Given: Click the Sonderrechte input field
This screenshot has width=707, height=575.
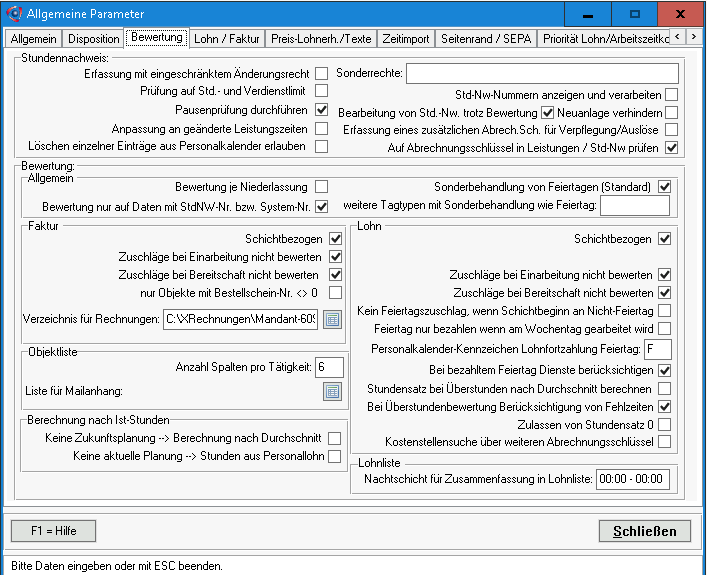Looking at the screenshot, I should (541, 73).
